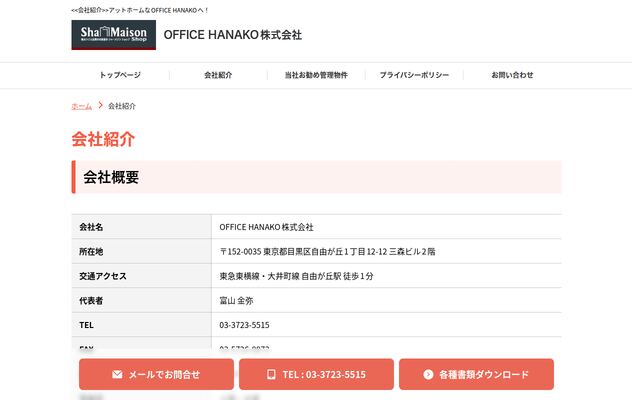Click the 各種書類ダウンロード button

click(476, 374)
